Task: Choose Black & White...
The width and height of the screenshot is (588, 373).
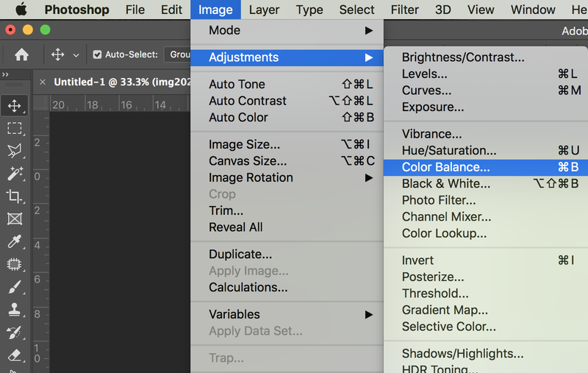Action: 486,183
